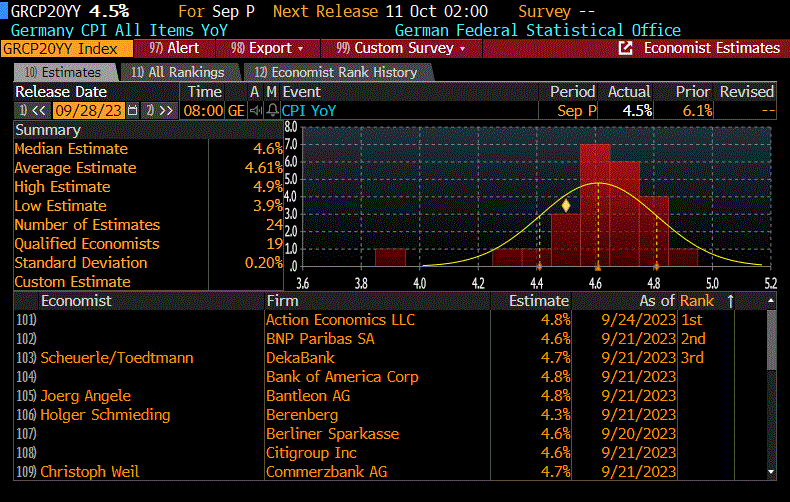Click economist Joerg Angele

86,396
